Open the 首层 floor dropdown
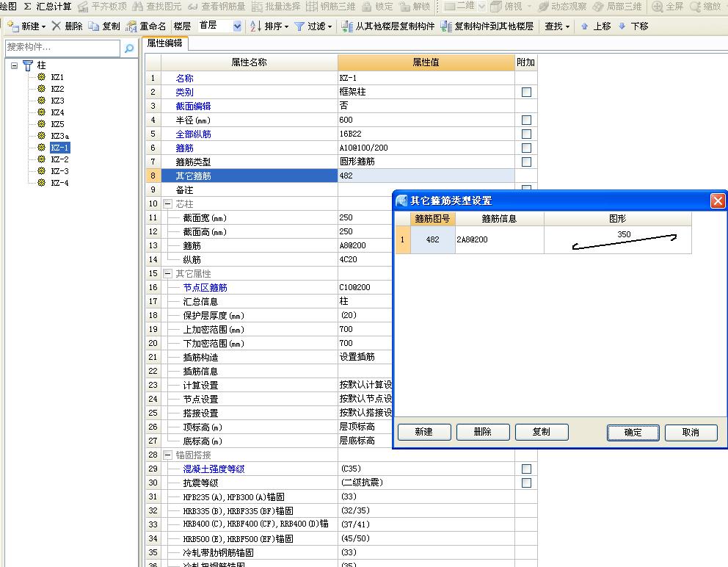This screenshot has width=728, height=567. tap(237, 26)
